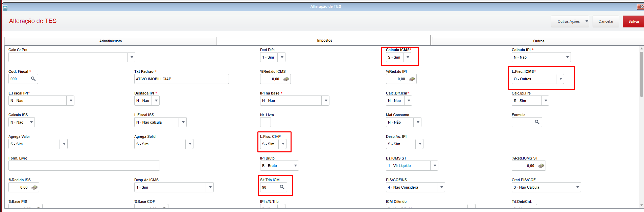Click the Cancelar button
The height and width of the screenshot is (212, 644).
606,21
